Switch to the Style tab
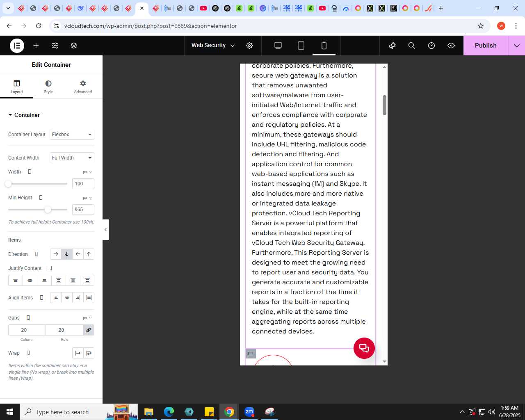 [48, 87]
